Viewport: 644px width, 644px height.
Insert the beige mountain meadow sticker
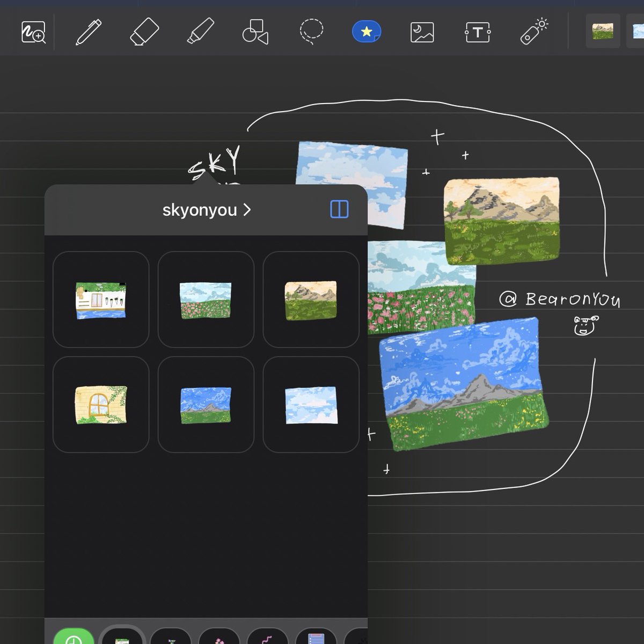click(x=311, y=299)
